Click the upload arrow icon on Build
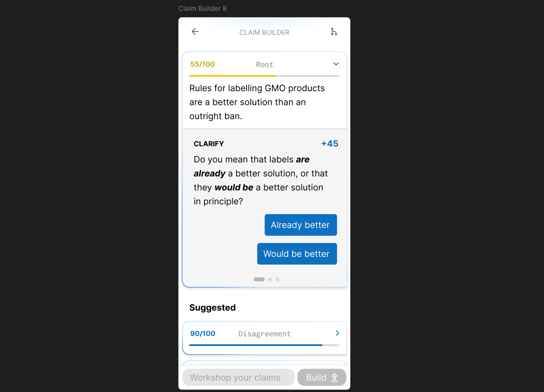 (x=335, y=377)
